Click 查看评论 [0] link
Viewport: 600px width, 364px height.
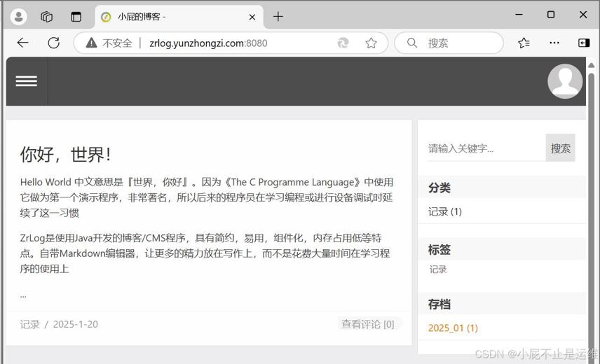368,324
